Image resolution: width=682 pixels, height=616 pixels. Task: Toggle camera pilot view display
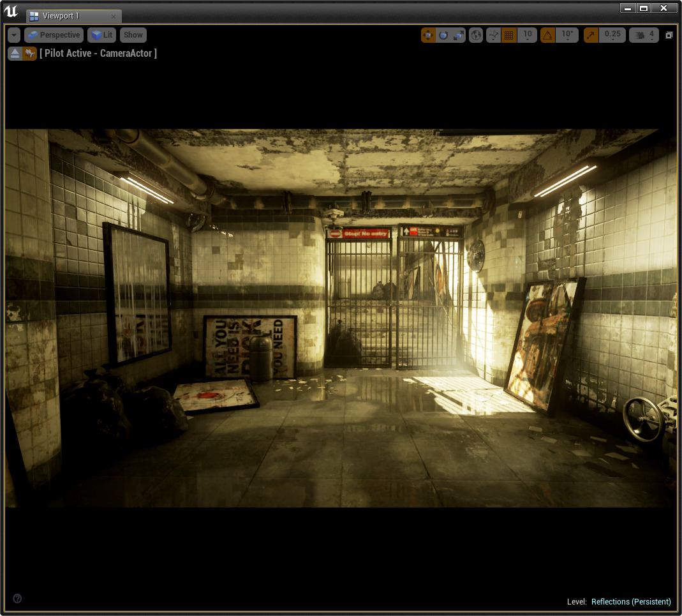click(29, 54)
